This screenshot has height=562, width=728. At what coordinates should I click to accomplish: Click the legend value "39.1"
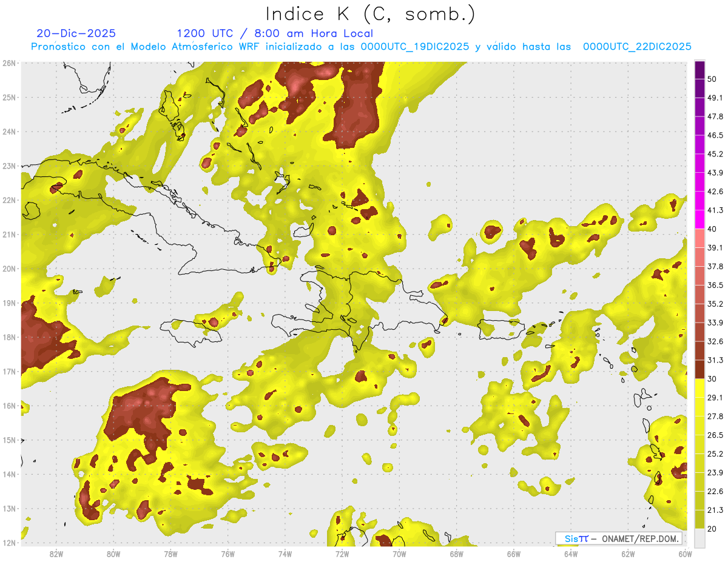(x=715, y=247)
